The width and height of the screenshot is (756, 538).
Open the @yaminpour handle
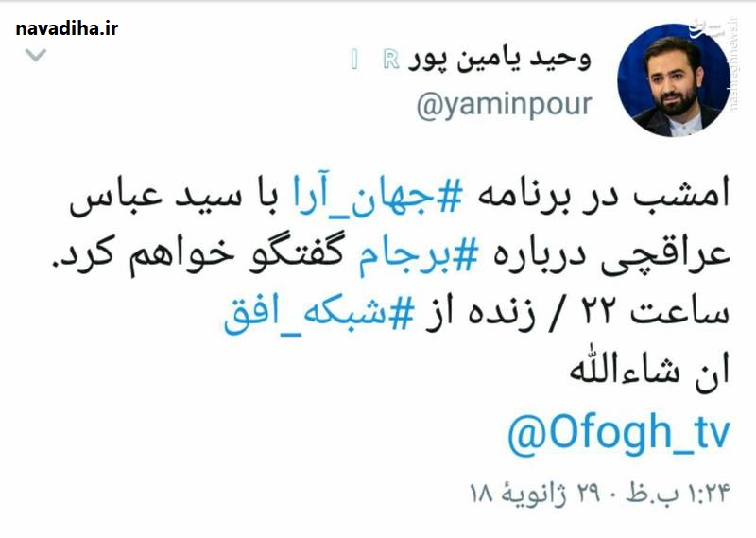[504, 105]
